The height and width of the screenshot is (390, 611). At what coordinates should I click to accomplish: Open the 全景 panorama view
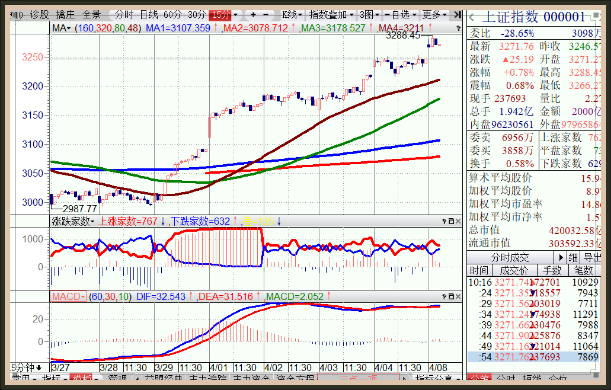point(92,15)
